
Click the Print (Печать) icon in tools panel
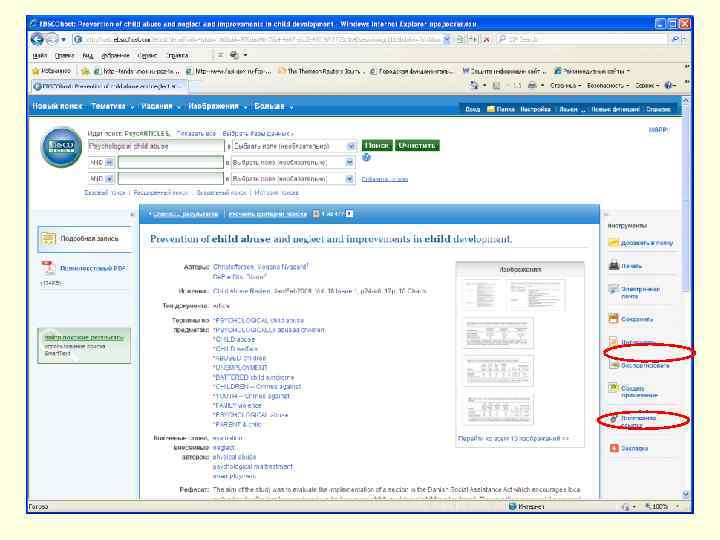click(613, 265)
